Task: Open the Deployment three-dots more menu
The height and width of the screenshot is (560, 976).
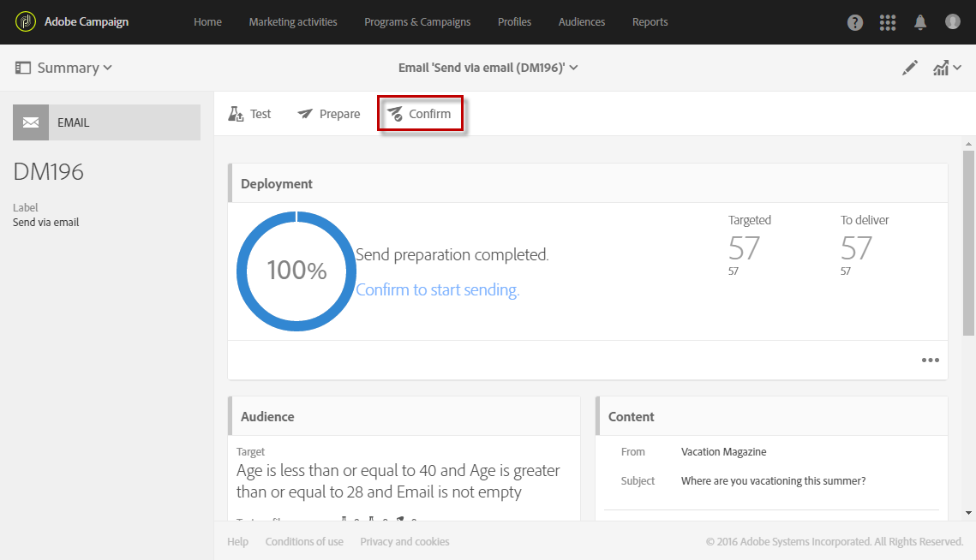Action: (x=931, y=360)
